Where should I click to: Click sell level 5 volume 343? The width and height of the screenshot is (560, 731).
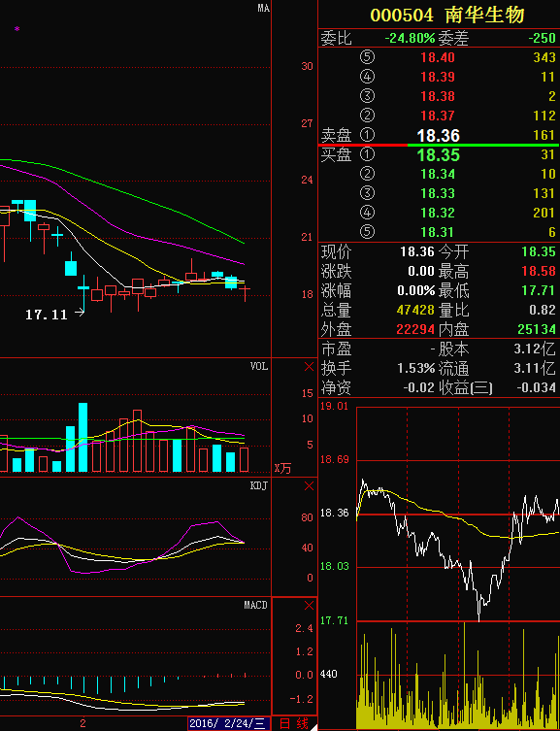544,58
